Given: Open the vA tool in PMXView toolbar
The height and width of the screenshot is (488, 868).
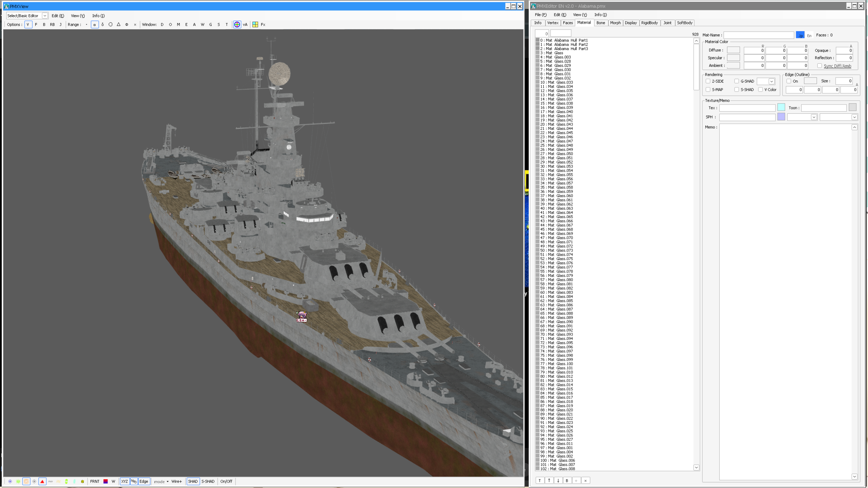Looking at the screenshot, I should point(245,24).
